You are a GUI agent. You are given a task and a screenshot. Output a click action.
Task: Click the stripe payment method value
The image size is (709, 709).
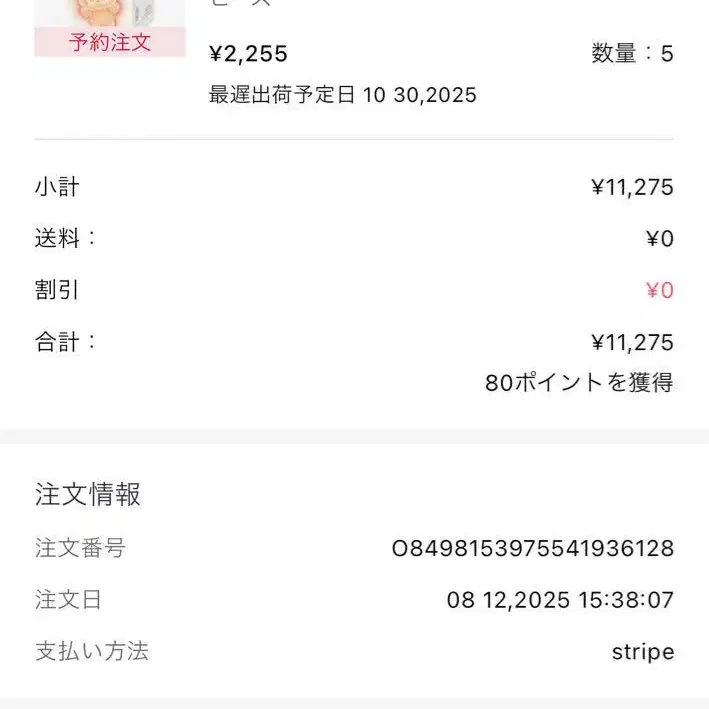(643, 652)
